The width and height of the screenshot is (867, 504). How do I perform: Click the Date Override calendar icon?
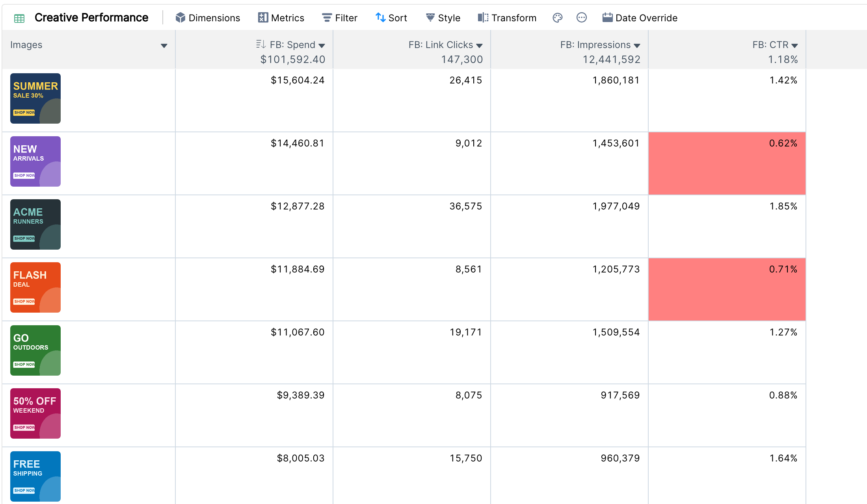608,18
